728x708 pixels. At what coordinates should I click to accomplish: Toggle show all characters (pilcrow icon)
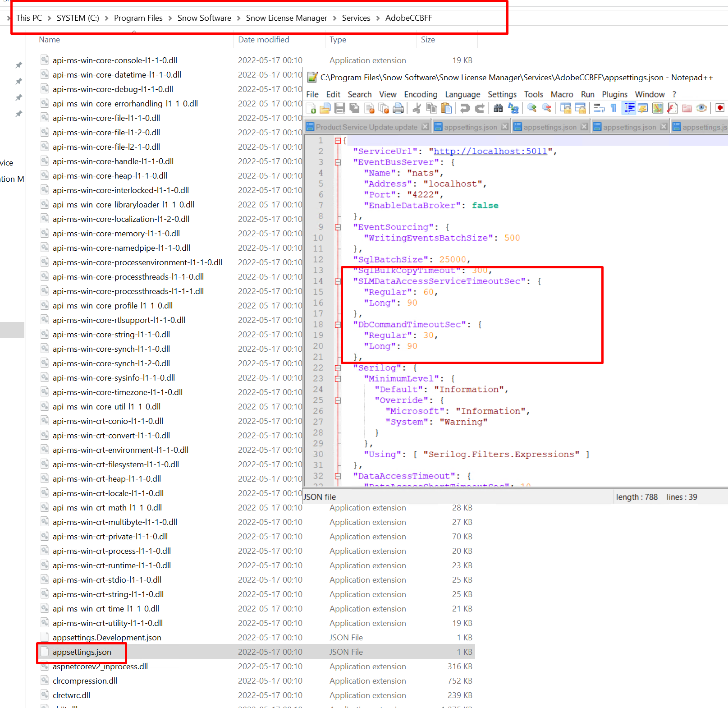point(614,108)
